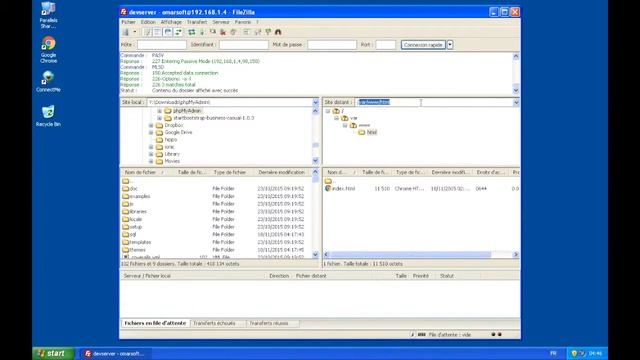This screenshot has width=640, height=360.
Task: Expand the Google Drive folder node
Action: click(x=151, y=132)
